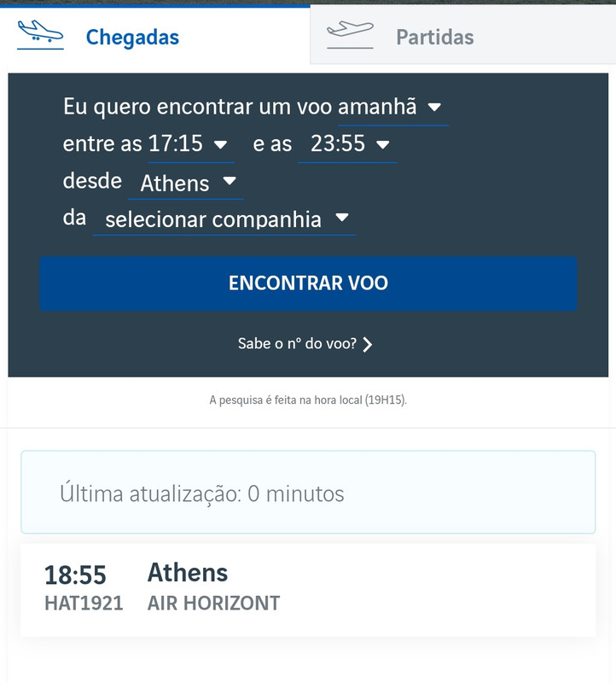Click the ENCONTRAR VOO button
Viewport: 616px width, 683px height.
point(308,283)
